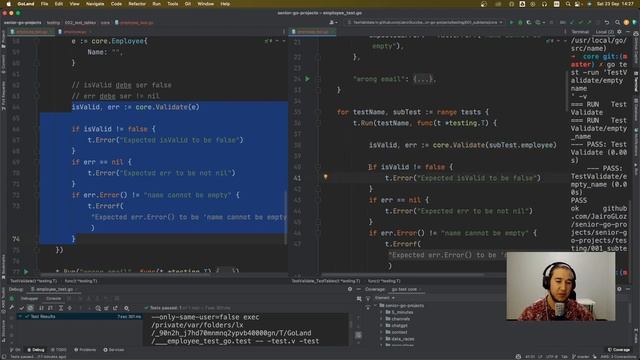This screenshot has height=360, width=640.
Task: Run the selected test configuration
Action: (511, 22)
